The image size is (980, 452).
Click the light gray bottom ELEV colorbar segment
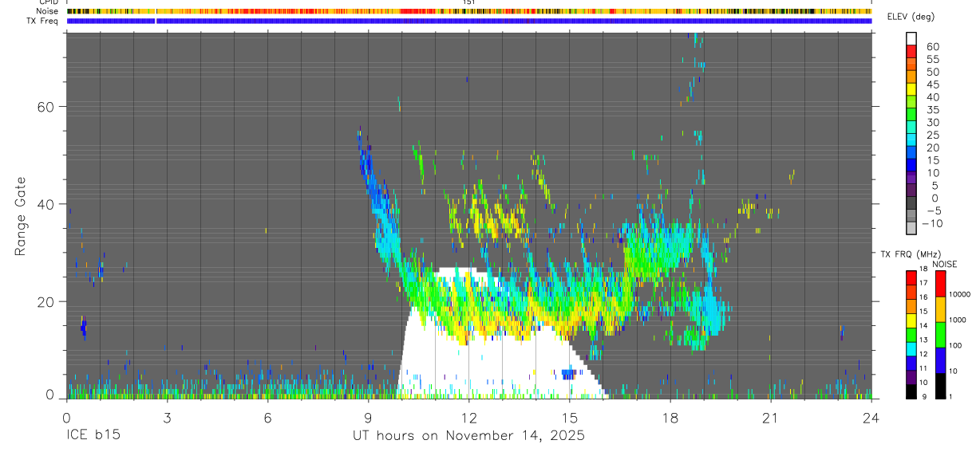point(911,229)
